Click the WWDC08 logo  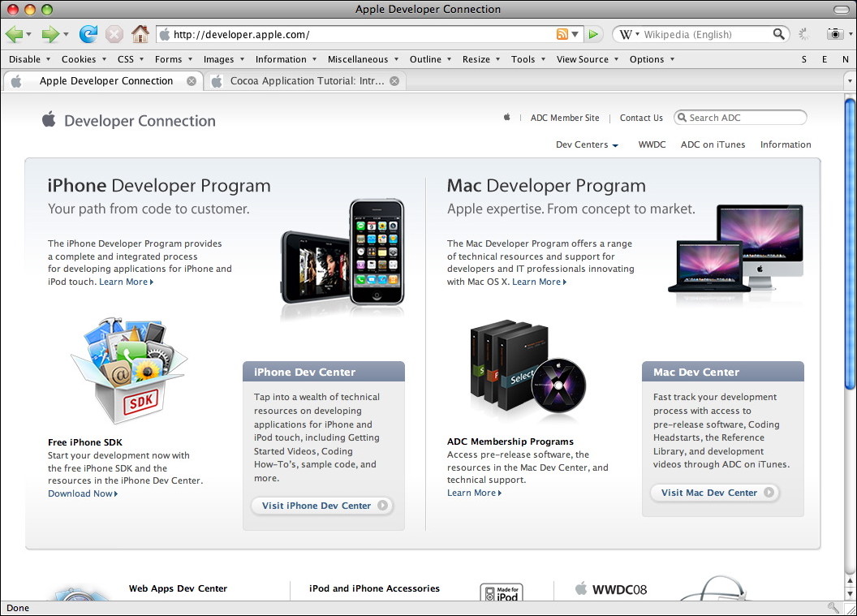(611, 588)
